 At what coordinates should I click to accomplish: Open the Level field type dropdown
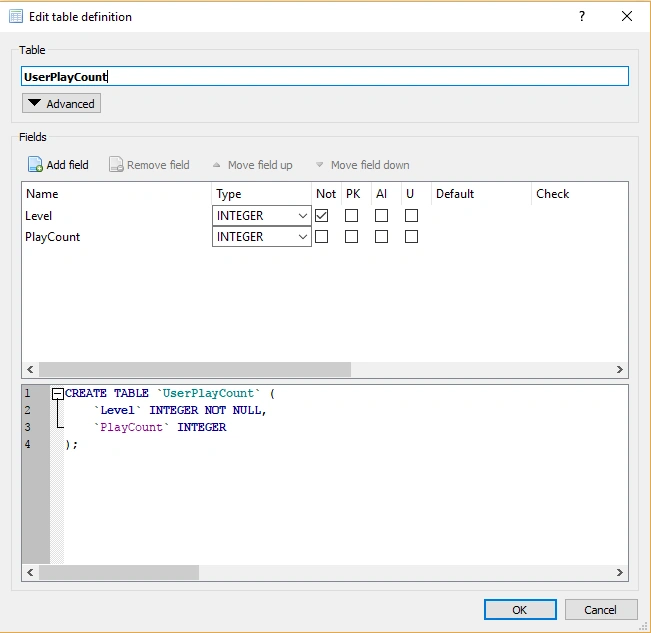(262, 216)
